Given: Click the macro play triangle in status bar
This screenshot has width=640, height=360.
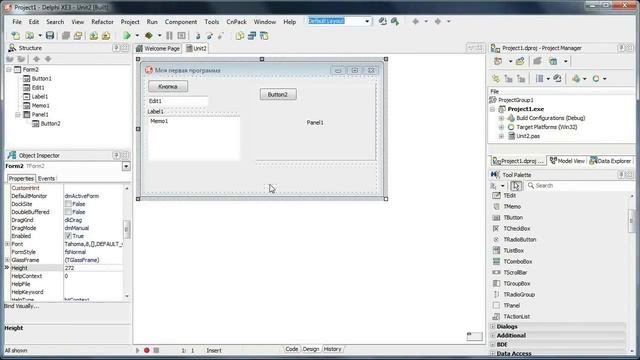Looking at the screenshot, I should (138, 350).
